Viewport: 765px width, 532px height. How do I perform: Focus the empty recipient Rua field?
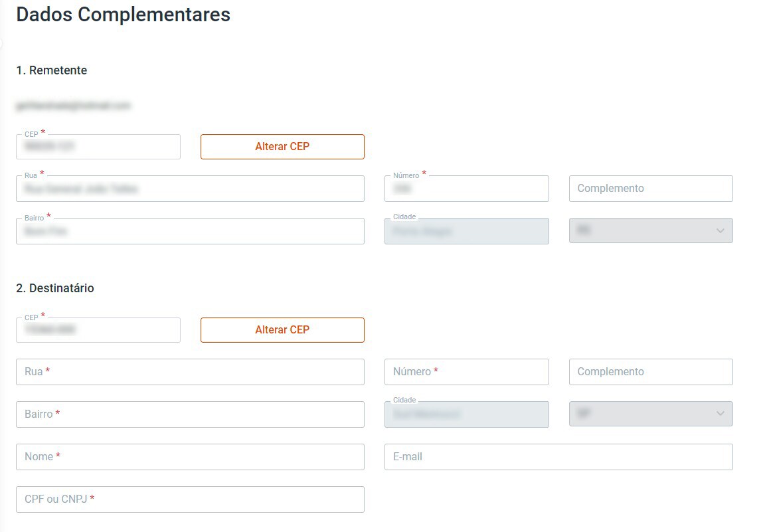[x=190, y=372]
